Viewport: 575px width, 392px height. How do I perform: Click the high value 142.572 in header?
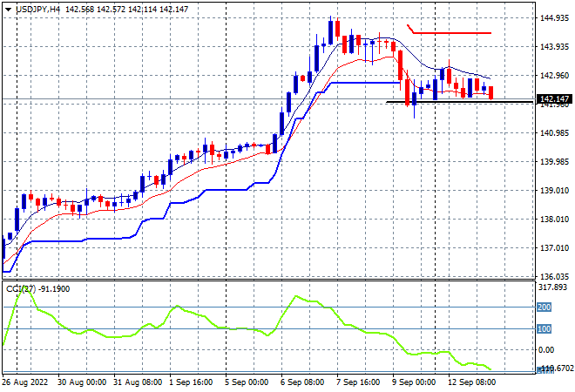coord(112,10)
